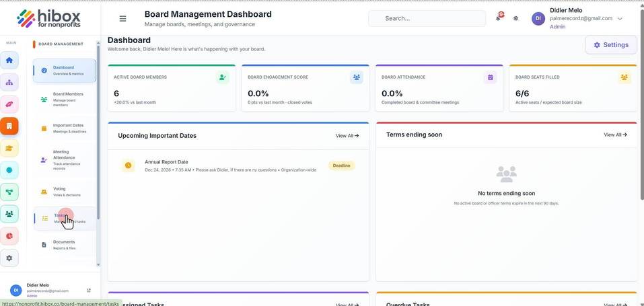Click the Board Attendance calendar icon
The image size is (644, 306).
click(490, 77)
